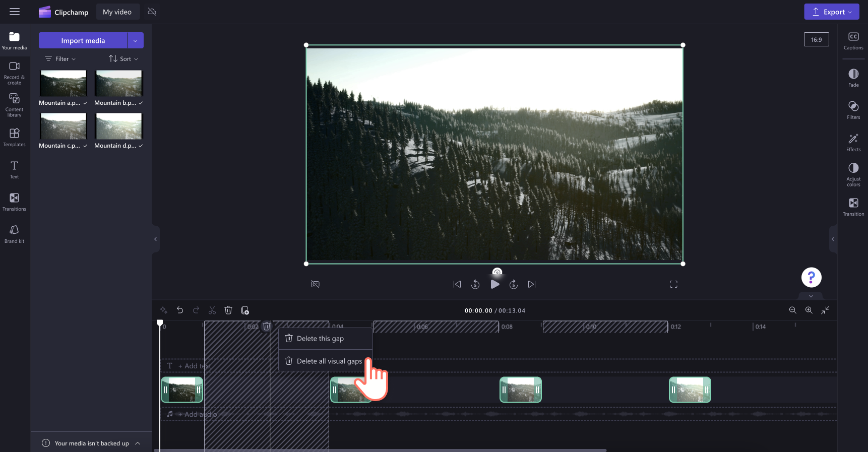The height and width of the screenshot is (452, 868).
Task: Click the Clipchamp logo
Action: pos(64,12)
